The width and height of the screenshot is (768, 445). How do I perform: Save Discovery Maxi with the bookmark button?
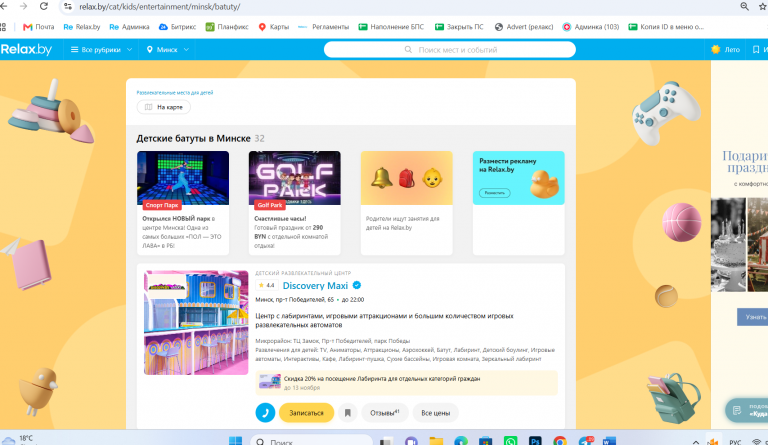(x=348, y=413)
